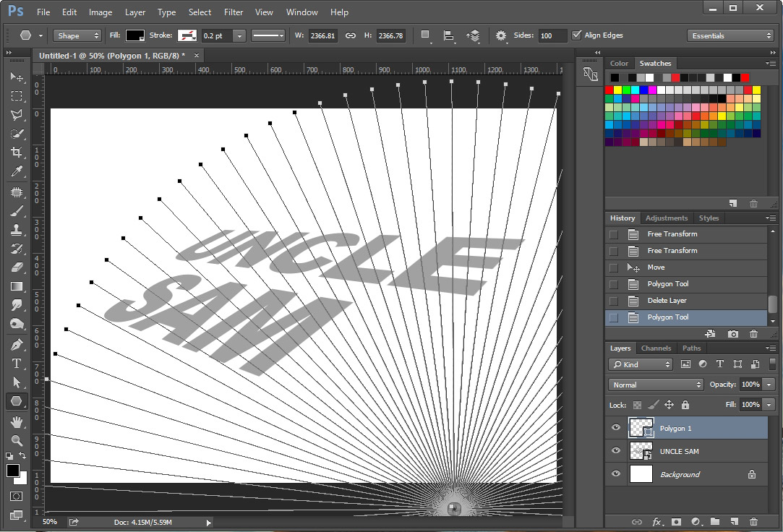Toggle visibility of the UNCLE SAM layer
This screenshot has width=783, height=532.
(x=616, y=451)
